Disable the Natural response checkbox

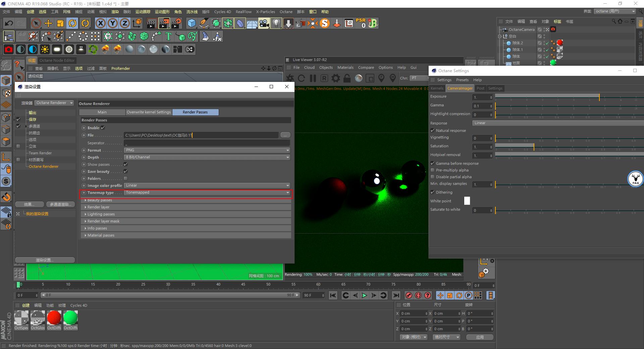click(433, 131)
